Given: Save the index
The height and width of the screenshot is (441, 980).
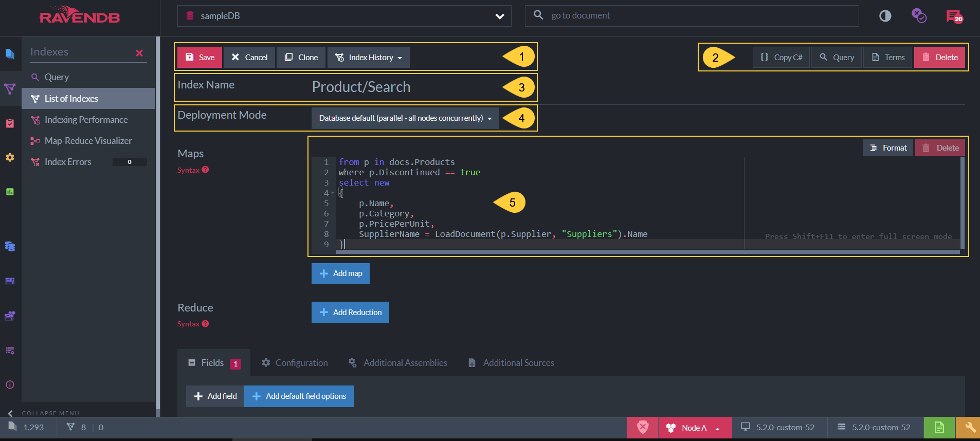Looking at the screenshot, I should 199,57.
